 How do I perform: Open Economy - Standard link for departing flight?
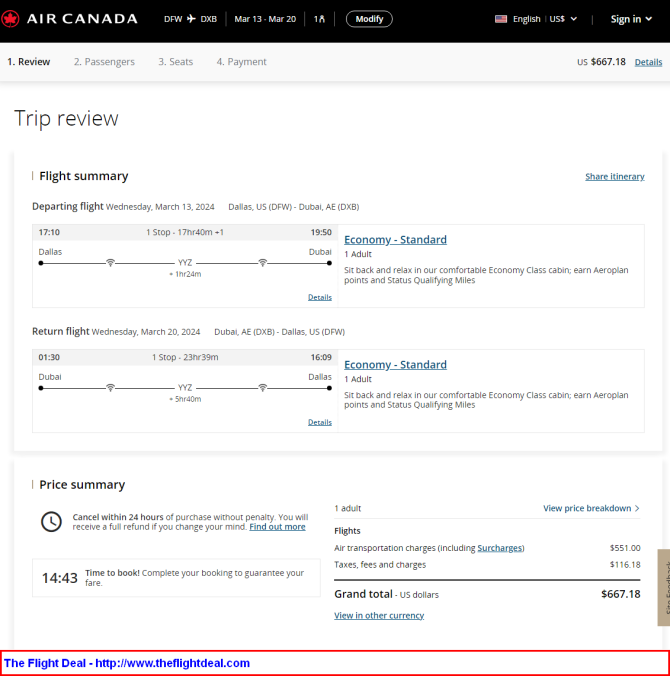[395, 240]
